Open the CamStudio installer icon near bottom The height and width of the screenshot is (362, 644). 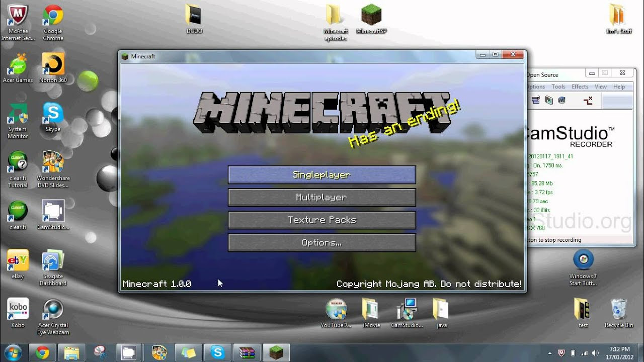(407, 313)
